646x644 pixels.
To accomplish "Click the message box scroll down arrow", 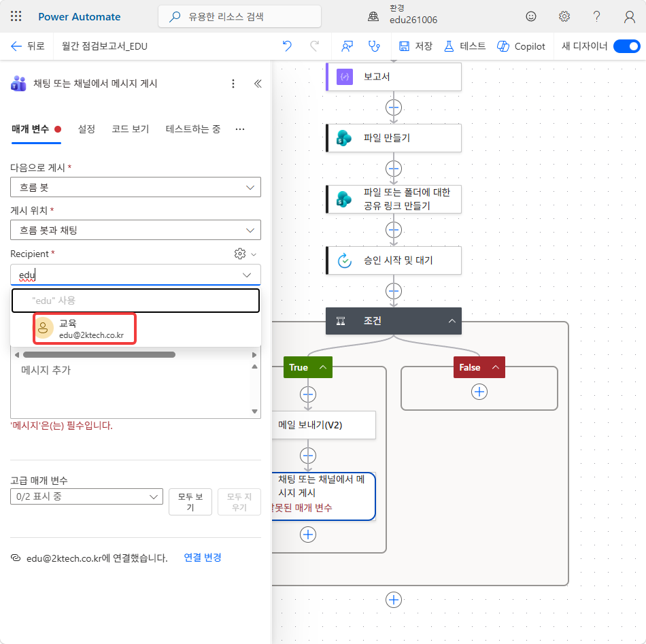I will (x=254, y=411).
